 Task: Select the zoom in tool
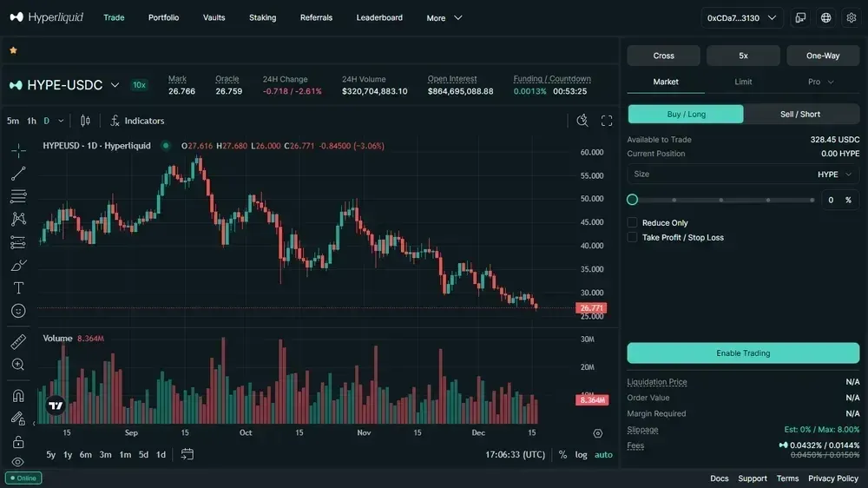[18, 365]
